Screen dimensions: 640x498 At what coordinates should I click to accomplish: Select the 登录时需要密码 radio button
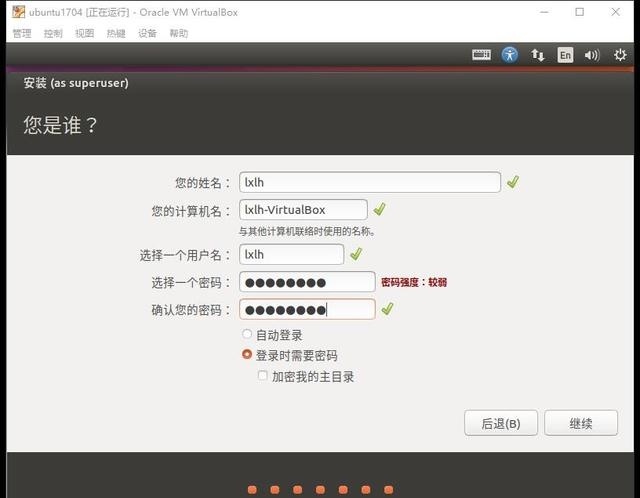[247, 355]
